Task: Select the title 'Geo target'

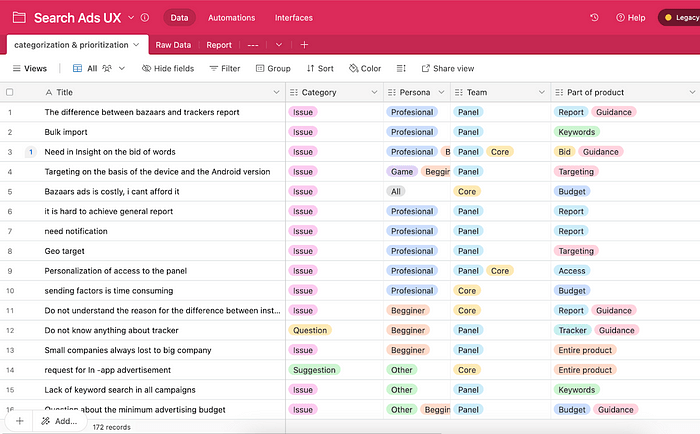Action: 65,251
